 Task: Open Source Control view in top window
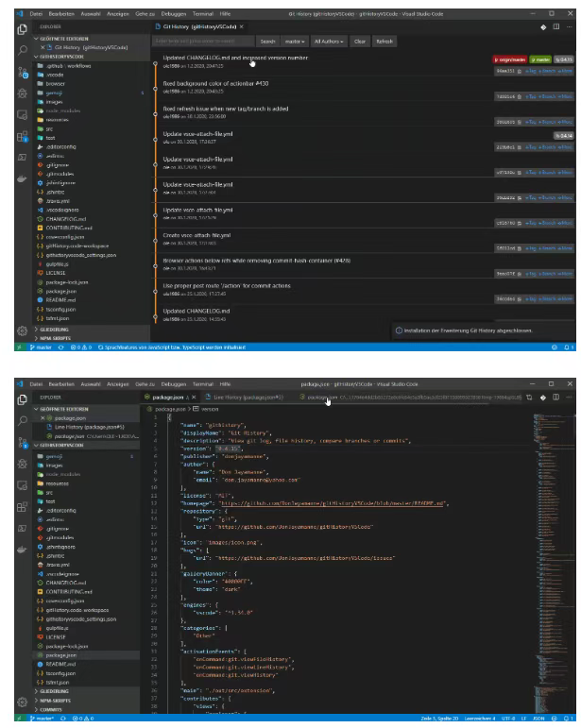(23, 72)
